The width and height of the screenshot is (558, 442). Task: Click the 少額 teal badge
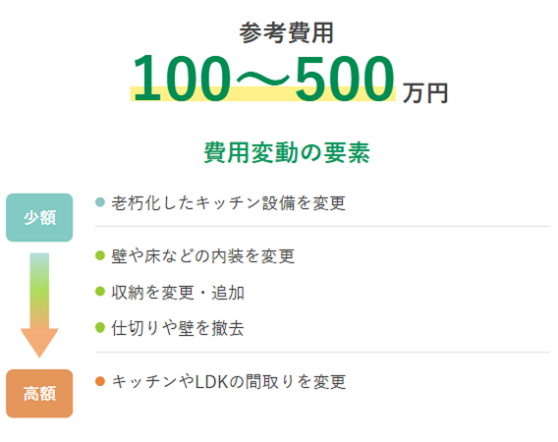coord(40,217)
